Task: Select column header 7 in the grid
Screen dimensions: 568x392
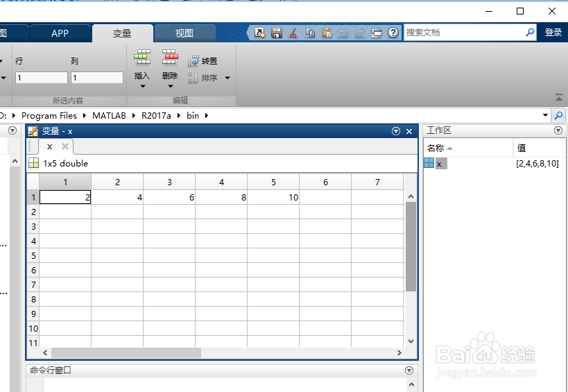Action: click(x=377, y=182)
